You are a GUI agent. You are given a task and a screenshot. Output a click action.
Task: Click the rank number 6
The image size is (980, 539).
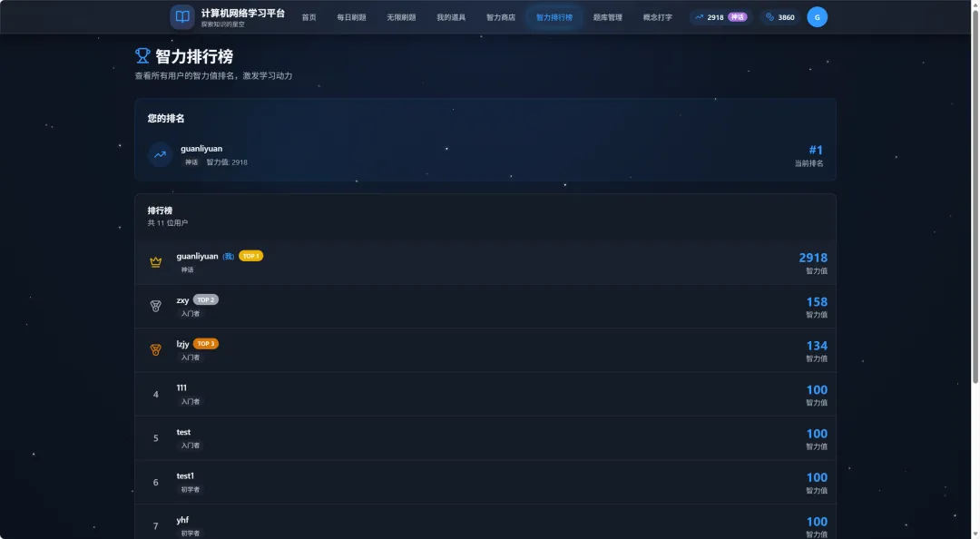[156, 483]
